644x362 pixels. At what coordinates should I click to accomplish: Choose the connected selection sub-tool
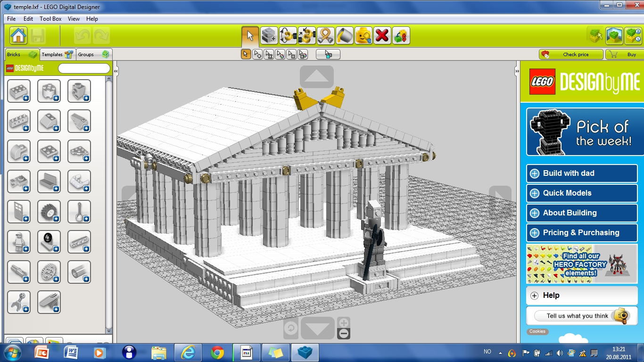tap(269, 54)
